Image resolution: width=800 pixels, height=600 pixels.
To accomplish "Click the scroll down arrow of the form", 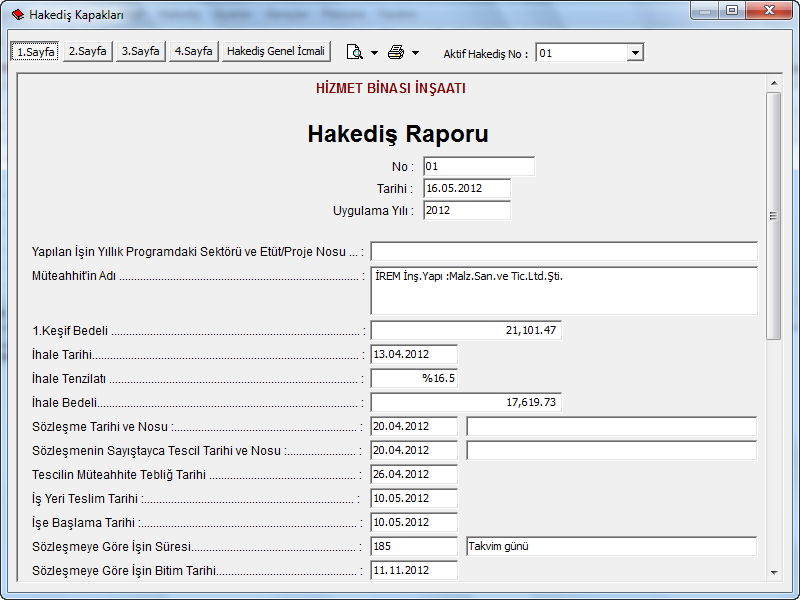I will pyautogui.click(x=773, y=572).
